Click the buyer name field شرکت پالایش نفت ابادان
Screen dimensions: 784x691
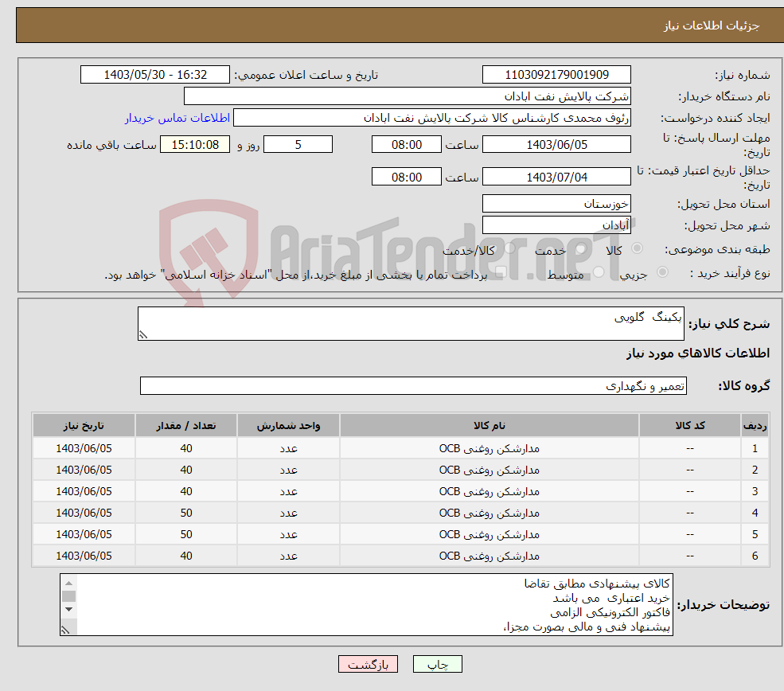click(408, 96)
